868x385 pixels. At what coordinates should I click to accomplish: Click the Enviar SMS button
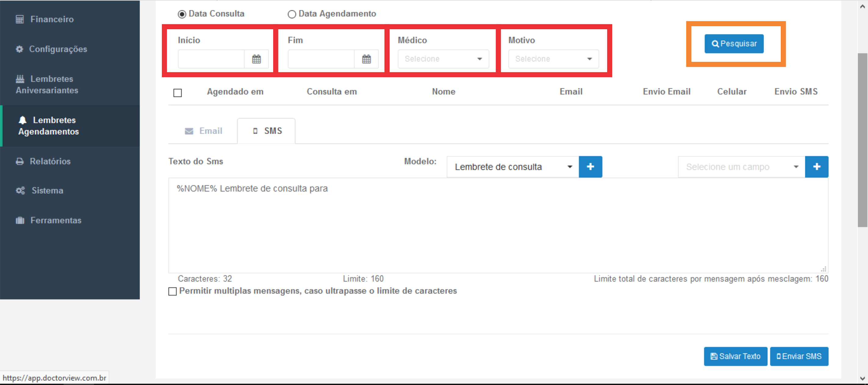point(798,356)
